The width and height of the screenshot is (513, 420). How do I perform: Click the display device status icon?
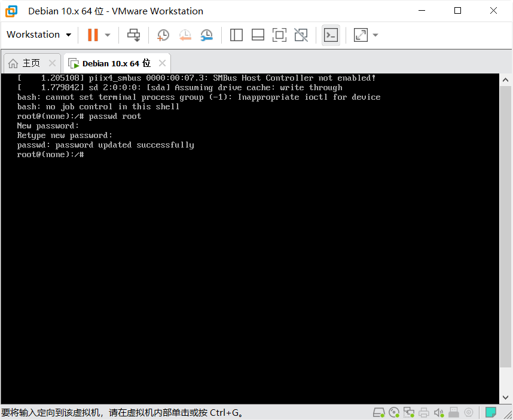(469, 412)
